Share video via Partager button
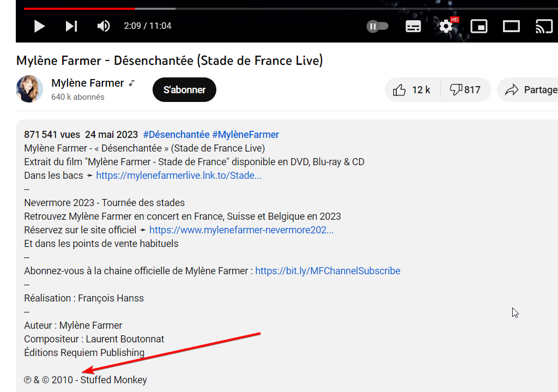The image size is (558, 392). point(529,90)
